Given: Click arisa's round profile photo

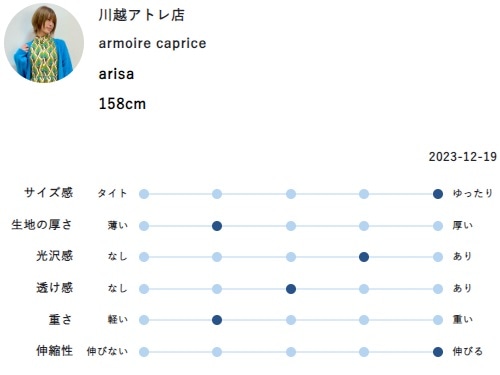Looking at the screenshot, I should pos(44,43).
